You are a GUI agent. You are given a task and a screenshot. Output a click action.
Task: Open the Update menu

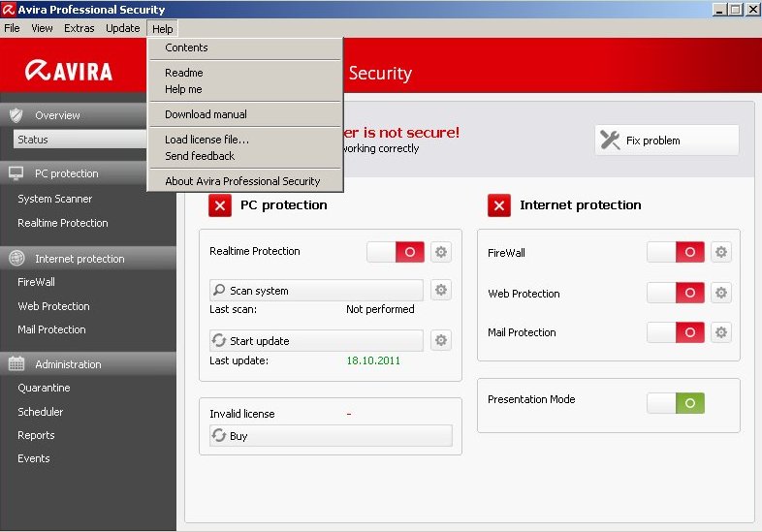(x=122, y=28)
